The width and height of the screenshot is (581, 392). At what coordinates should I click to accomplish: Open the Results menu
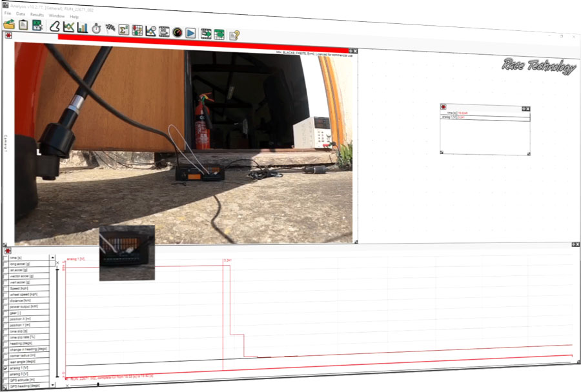[x=37, y=14]
